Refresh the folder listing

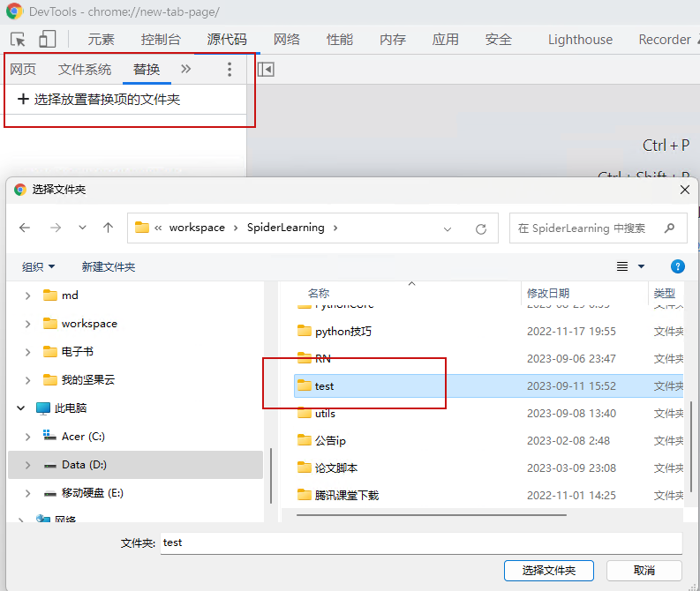click(x=481, y=228)
